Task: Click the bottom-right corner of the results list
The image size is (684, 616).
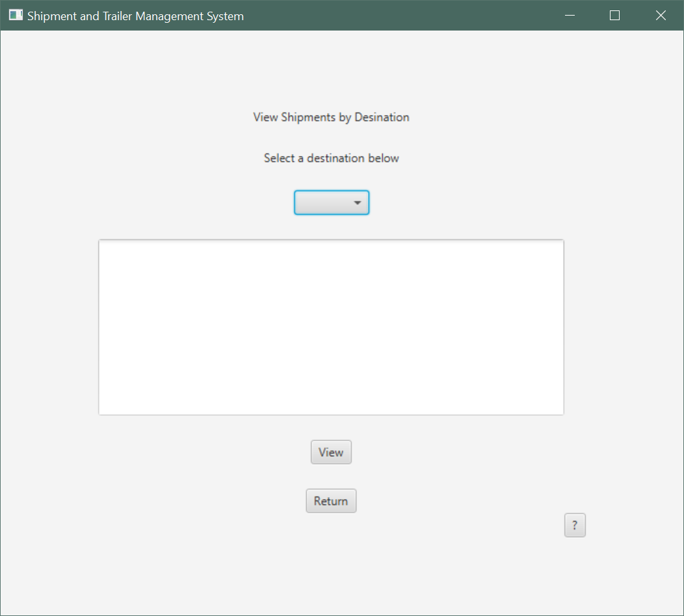Action: (559, 410)
